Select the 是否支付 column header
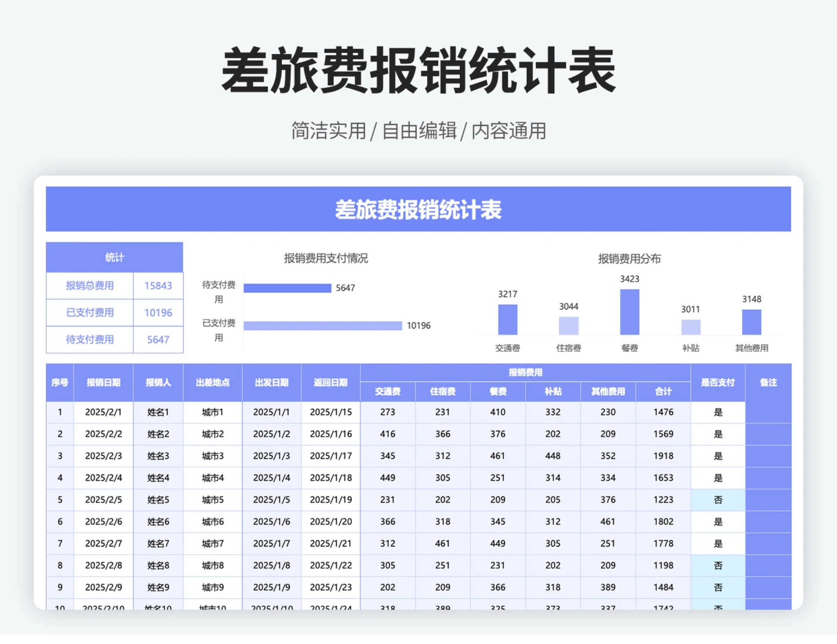 (x=718, y=382)
